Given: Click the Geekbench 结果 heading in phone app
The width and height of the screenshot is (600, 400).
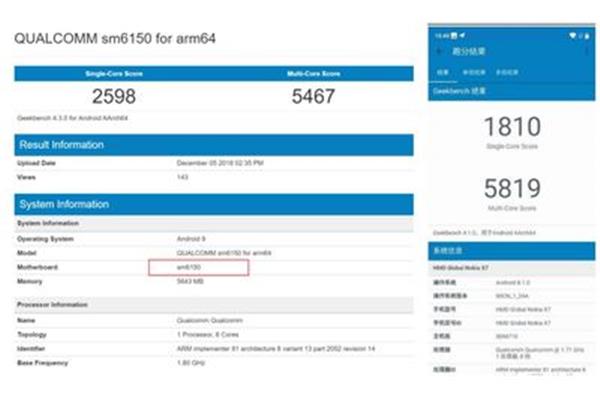Looking at the screenshot, I should [x=460, y=91].
